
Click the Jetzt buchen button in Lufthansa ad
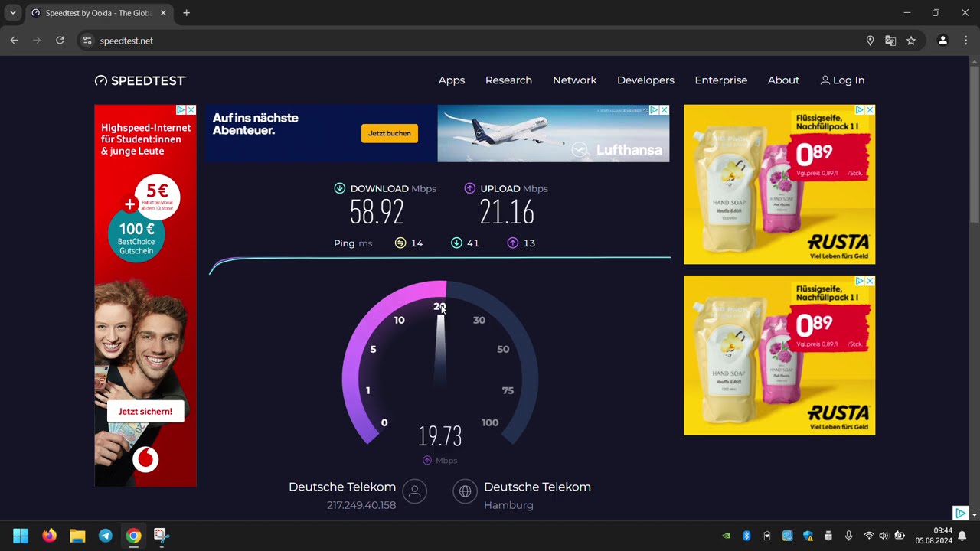(390, 133)
